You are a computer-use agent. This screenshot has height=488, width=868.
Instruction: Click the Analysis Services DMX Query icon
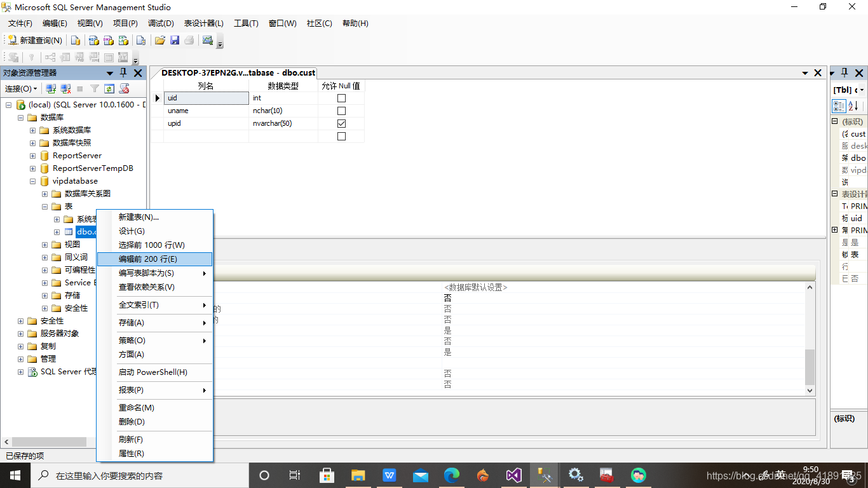[109, 40]
